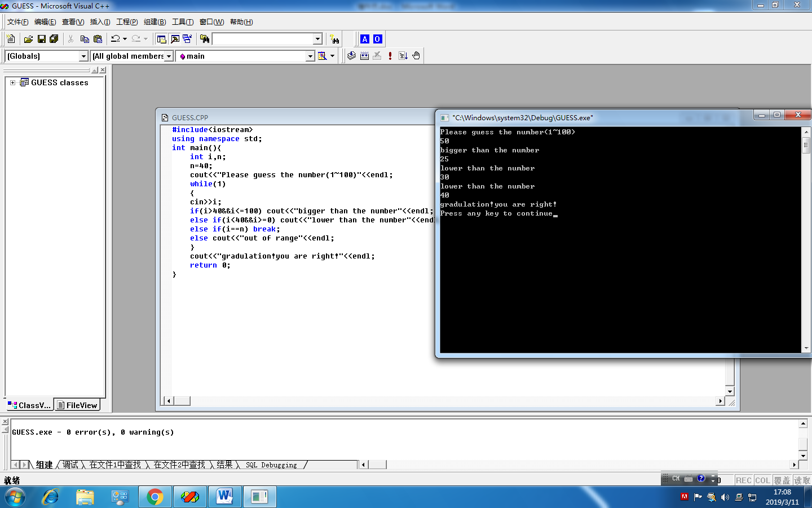Click the New Text File icon
This screenshot has width=812, height=508.
click(x=11, y=39)
